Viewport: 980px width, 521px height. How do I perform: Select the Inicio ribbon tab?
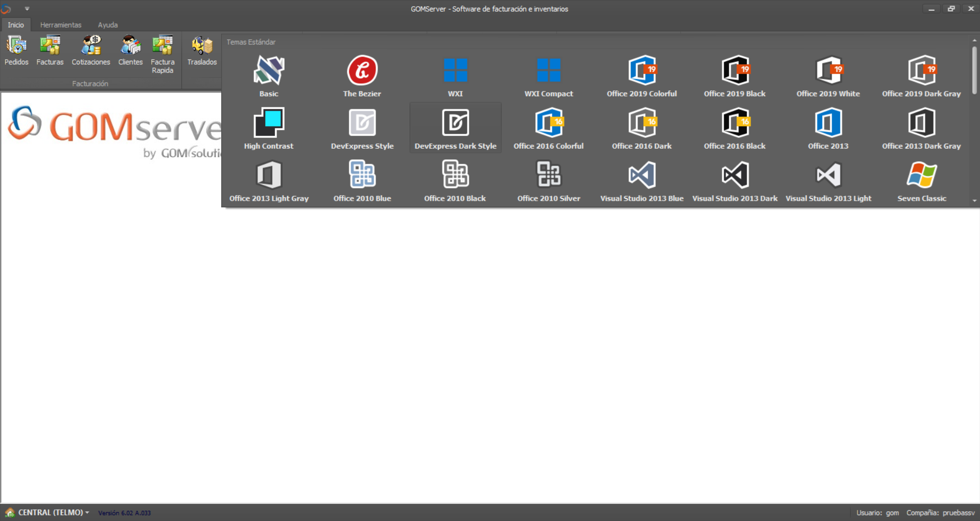[x=15, y=25]
